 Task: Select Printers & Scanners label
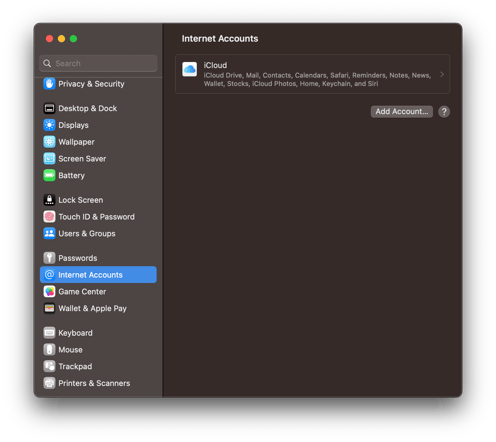point(94,383)
